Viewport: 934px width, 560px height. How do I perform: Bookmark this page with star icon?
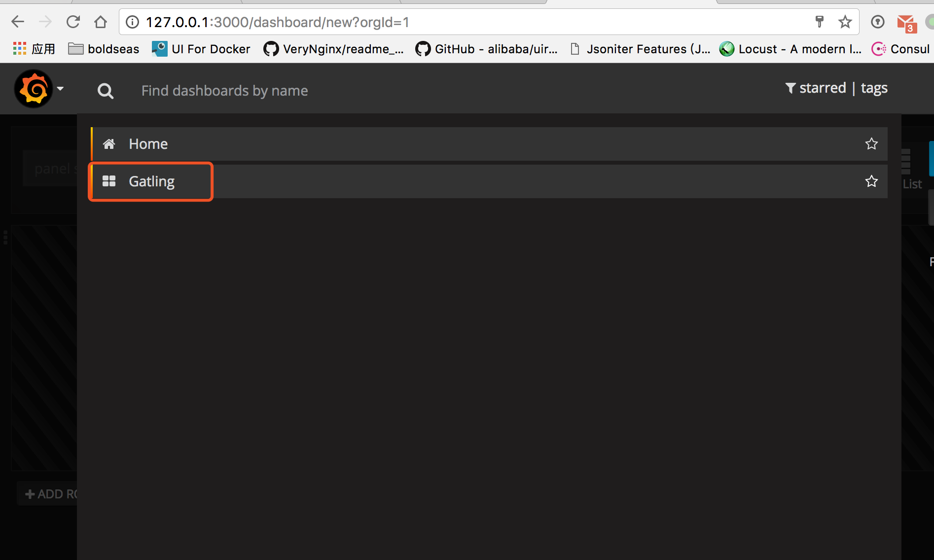tap(845, 22)
